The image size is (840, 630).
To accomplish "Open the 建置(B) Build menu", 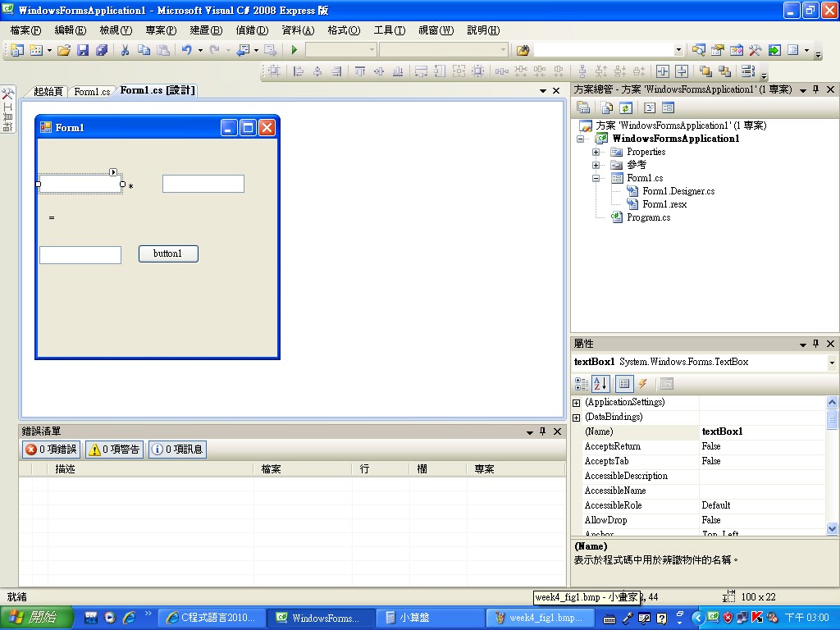I will tap(206, 30).
